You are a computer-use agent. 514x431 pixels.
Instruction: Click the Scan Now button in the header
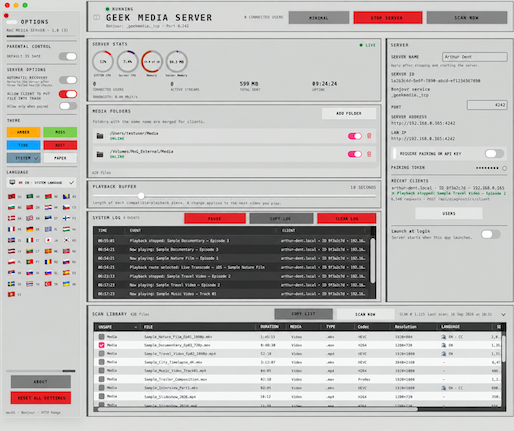click(467, 18)
